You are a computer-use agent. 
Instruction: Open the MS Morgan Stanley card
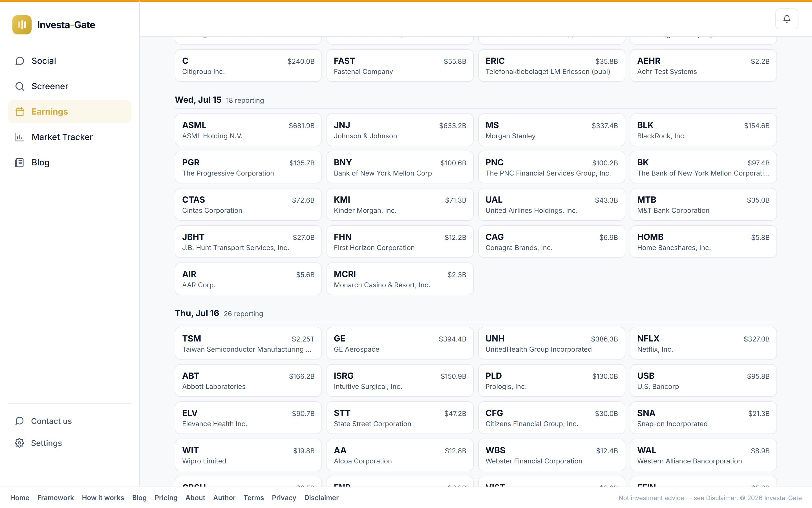[x=551, y=130]
